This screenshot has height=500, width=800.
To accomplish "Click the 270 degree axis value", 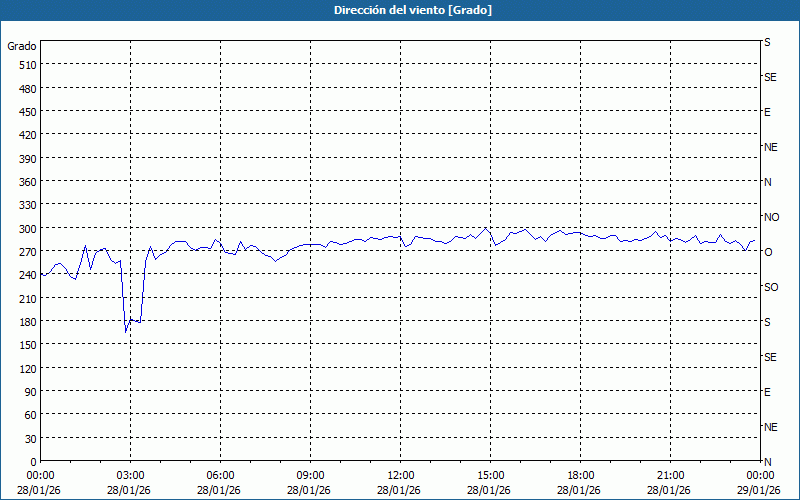I will click(26, 251).
